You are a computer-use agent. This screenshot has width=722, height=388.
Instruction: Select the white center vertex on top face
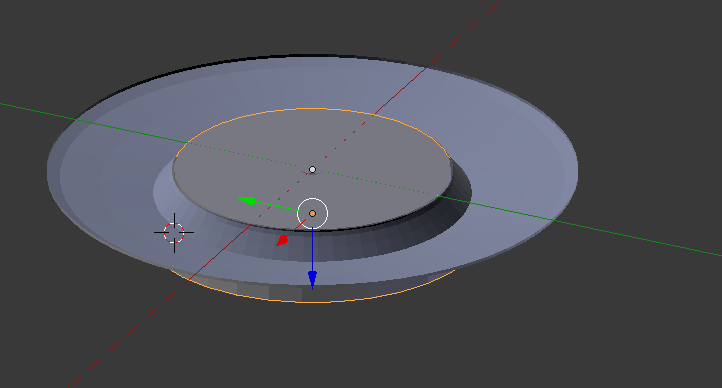pos(313,169)
